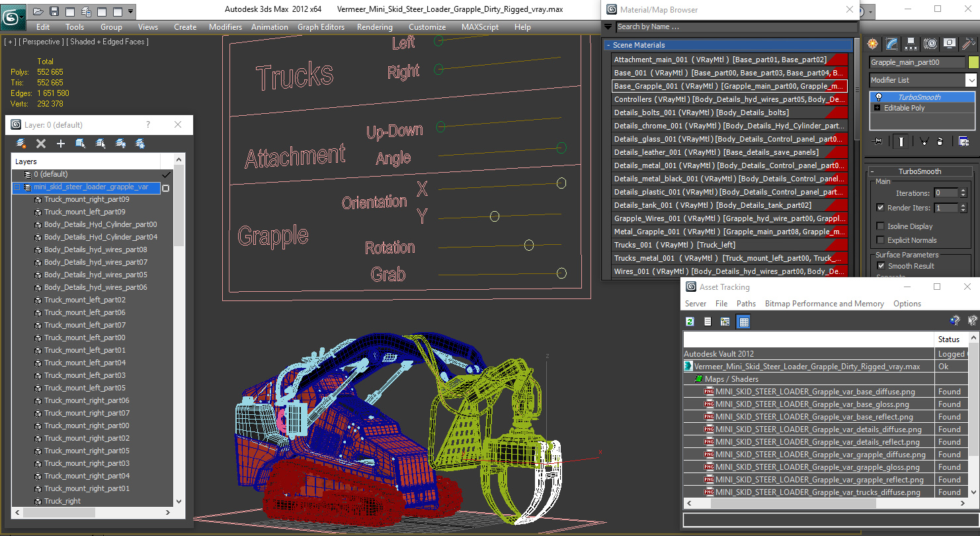Select Truck_mount_left_part02 in layer list

[85, 300]
